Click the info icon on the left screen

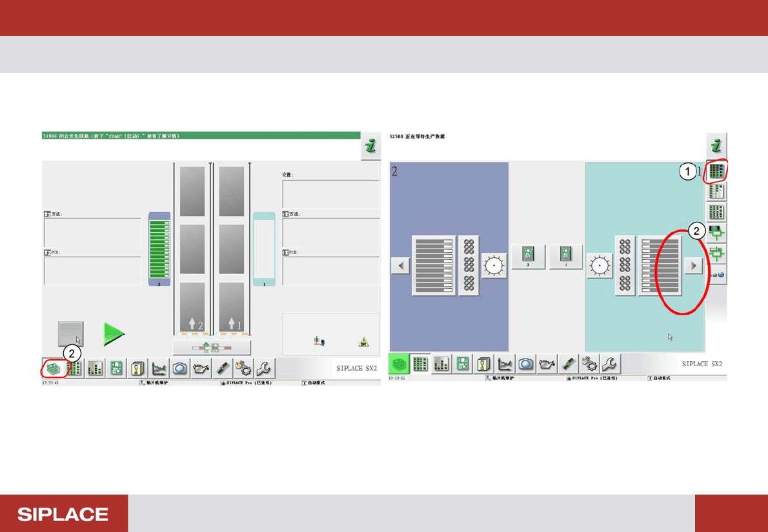tap(370, 148)
